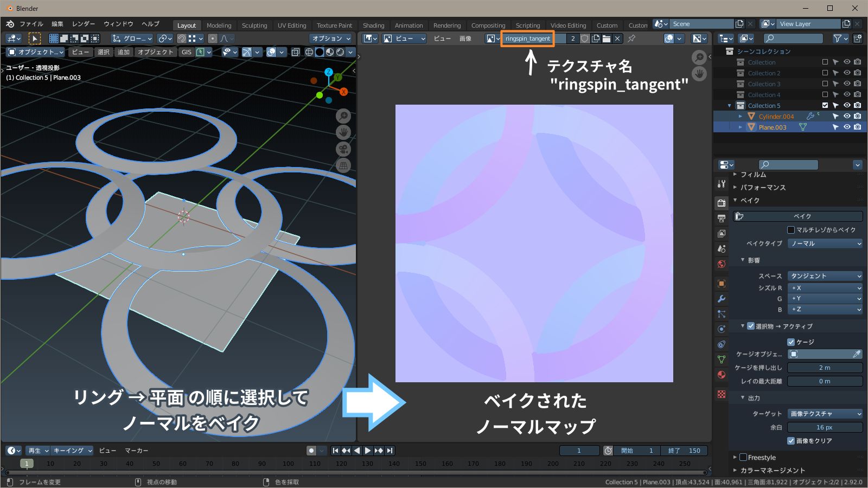Enable the Collection 5 checkbox in outliner

point(825,105)
